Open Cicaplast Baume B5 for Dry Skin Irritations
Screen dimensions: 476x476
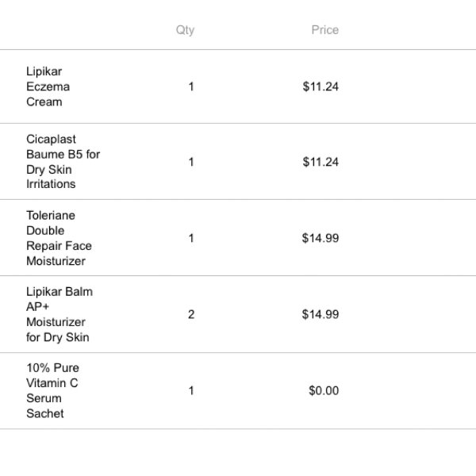click(x=63, y=162)
